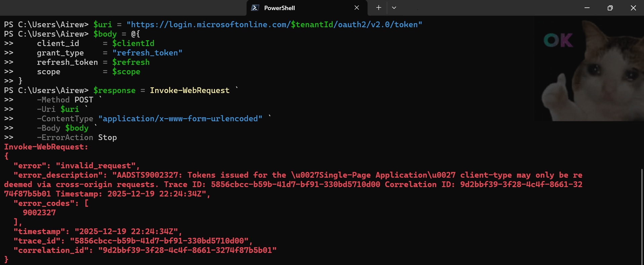The height and width of the screenshot is (265, 644).
Task: Click the 9002327 error code number
Action: (39, 213)
